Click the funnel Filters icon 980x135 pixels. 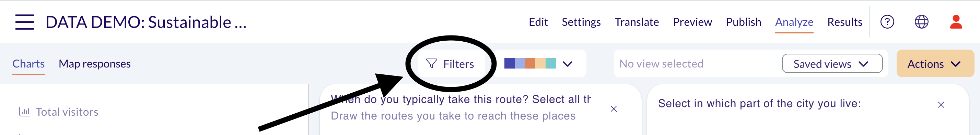coord(431,64)
